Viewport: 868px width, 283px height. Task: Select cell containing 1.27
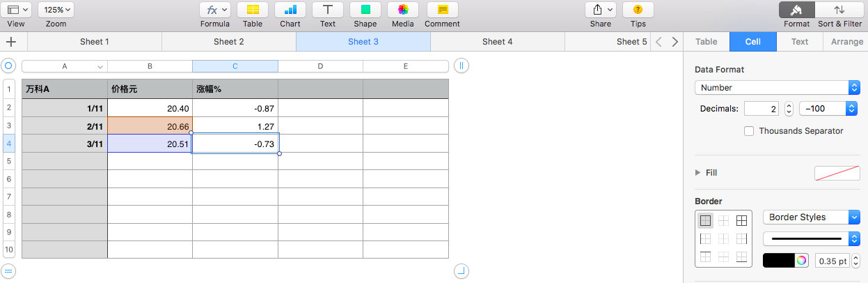(235, 126)
